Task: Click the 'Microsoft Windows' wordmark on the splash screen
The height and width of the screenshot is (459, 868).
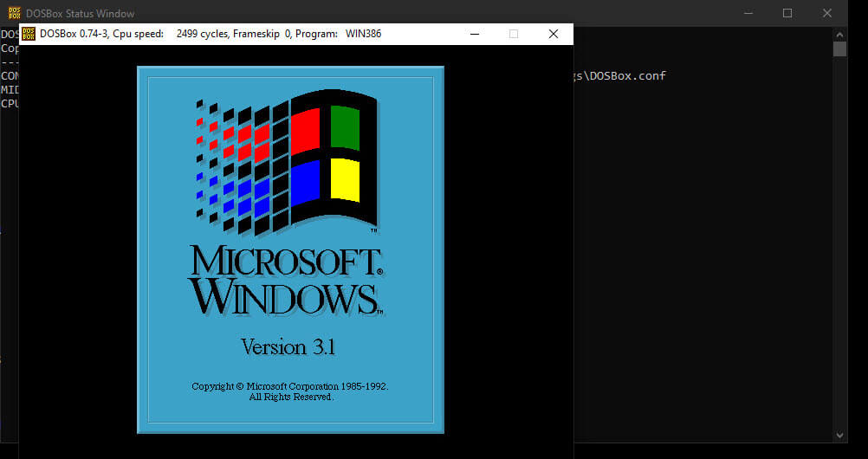Action: point(286,281)
